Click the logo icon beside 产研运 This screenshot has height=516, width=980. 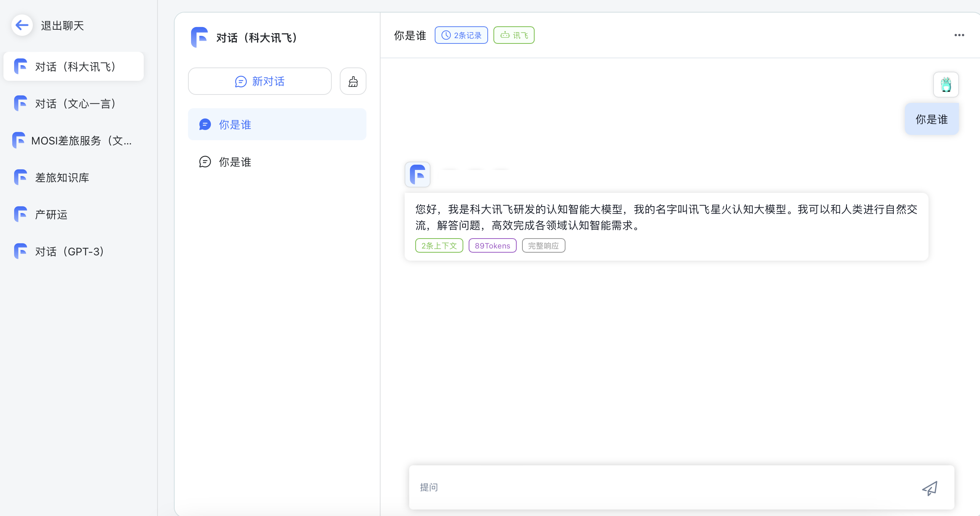tap(21, 214)
